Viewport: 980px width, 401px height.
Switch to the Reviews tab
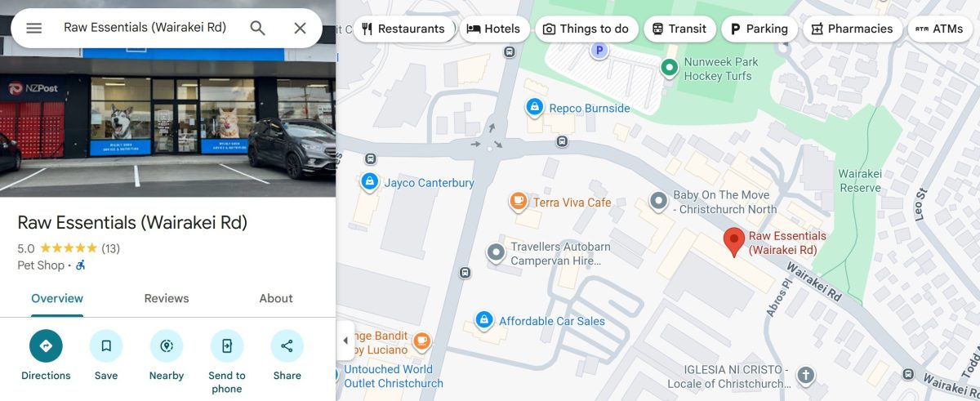coord(167,298)
